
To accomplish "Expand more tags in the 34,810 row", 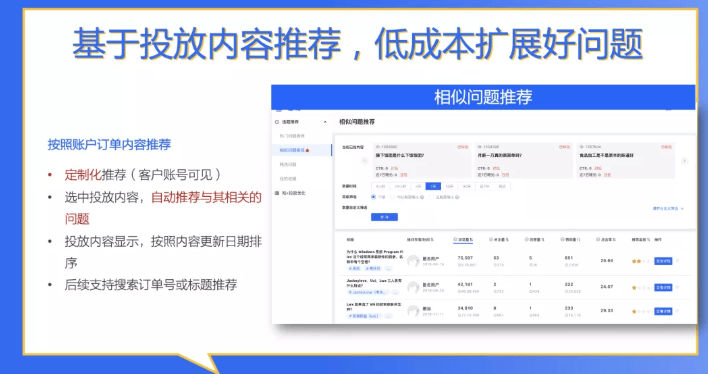I will (x=388, y=317).
